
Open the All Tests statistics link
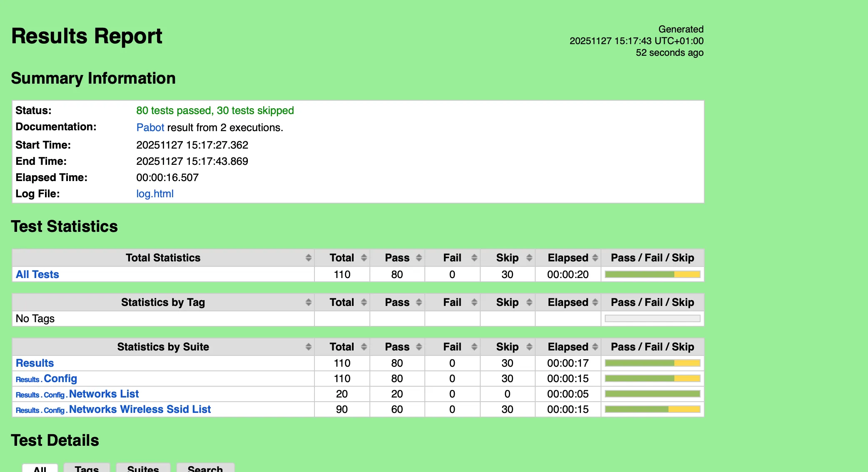pyautogui.click(x=37, y=274)
